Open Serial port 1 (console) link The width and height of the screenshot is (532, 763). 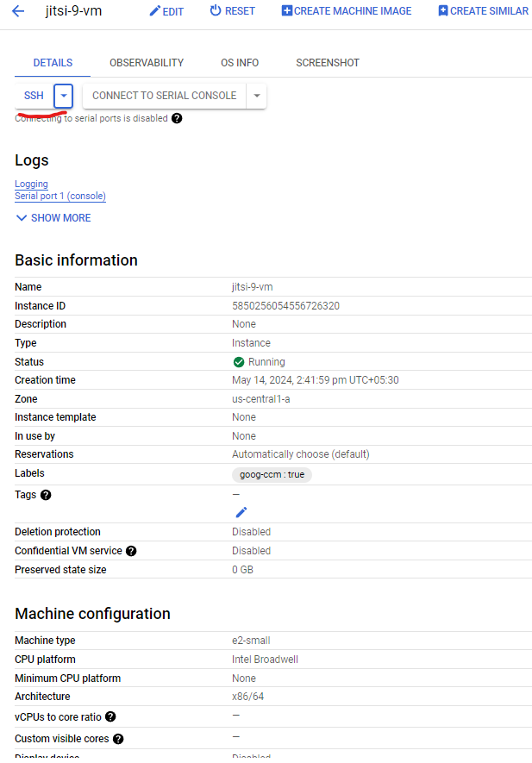pyautogui.click(x=59, y=196)
